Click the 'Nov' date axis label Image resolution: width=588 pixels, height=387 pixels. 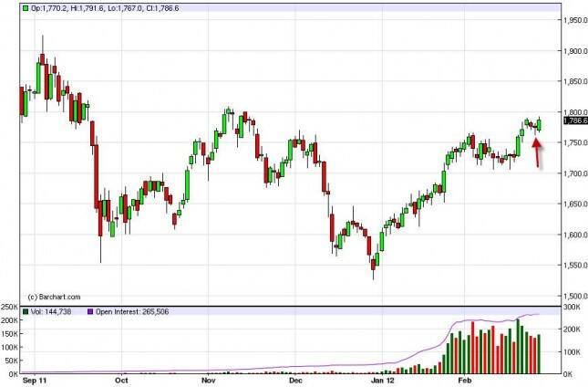tap(208, 381)
